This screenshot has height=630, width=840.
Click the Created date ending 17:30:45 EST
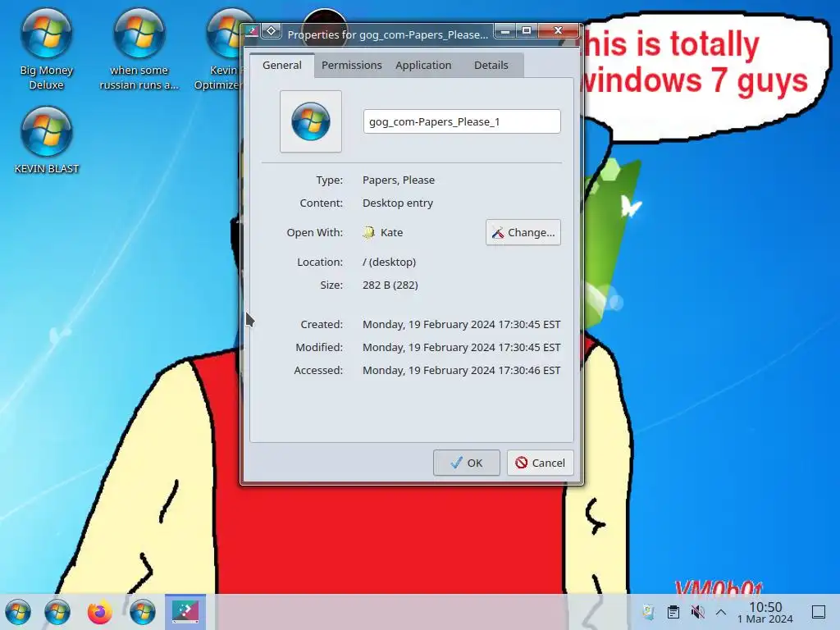pyautogui.click(x=461, y=325)
